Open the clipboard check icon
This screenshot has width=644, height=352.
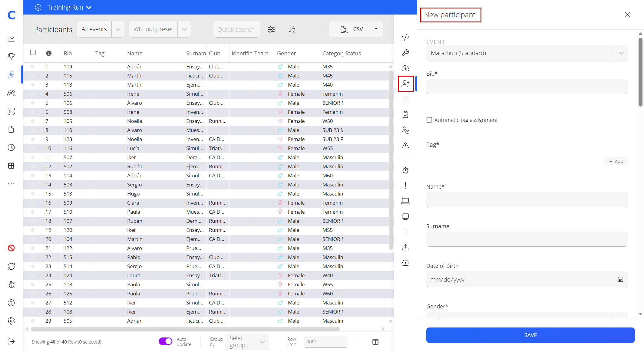tap(405, 115)
